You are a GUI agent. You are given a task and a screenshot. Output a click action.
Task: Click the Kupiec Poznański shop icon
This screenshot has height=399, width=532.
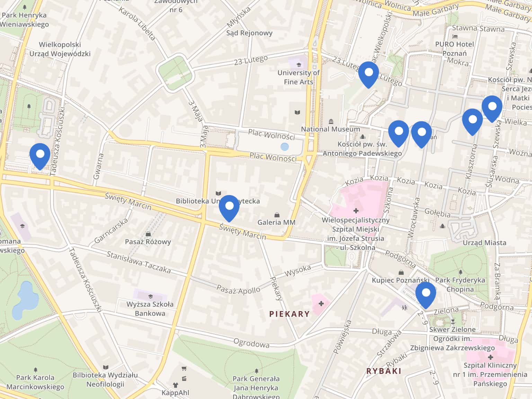click(401, 272)
